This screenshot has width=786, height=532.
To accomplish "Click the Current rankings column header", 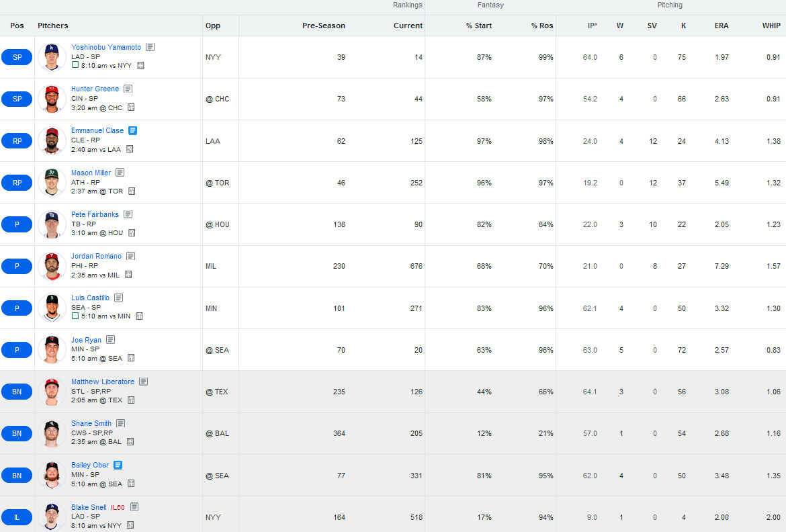I will [x=408, y=26].
